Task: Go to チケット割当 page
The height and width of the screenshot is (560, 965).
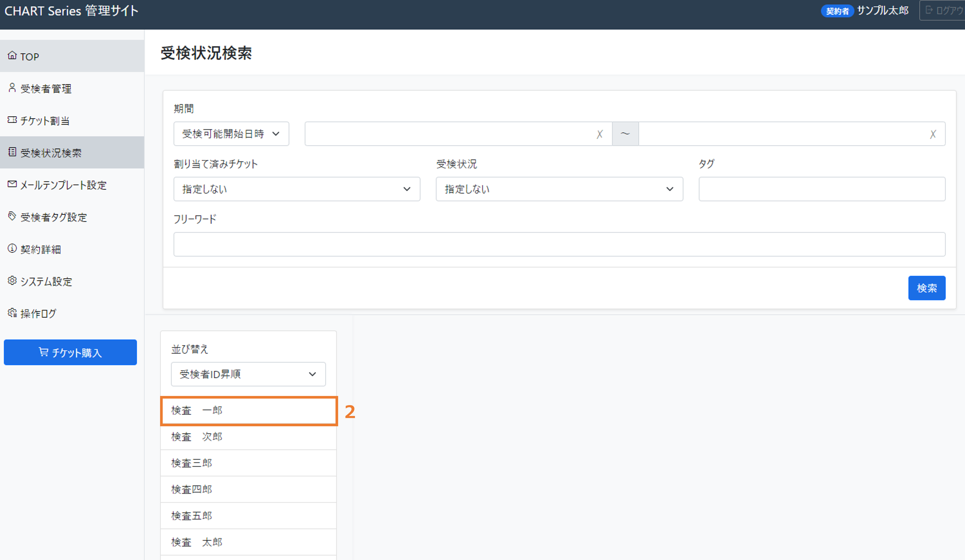Action: pos(72,120)
